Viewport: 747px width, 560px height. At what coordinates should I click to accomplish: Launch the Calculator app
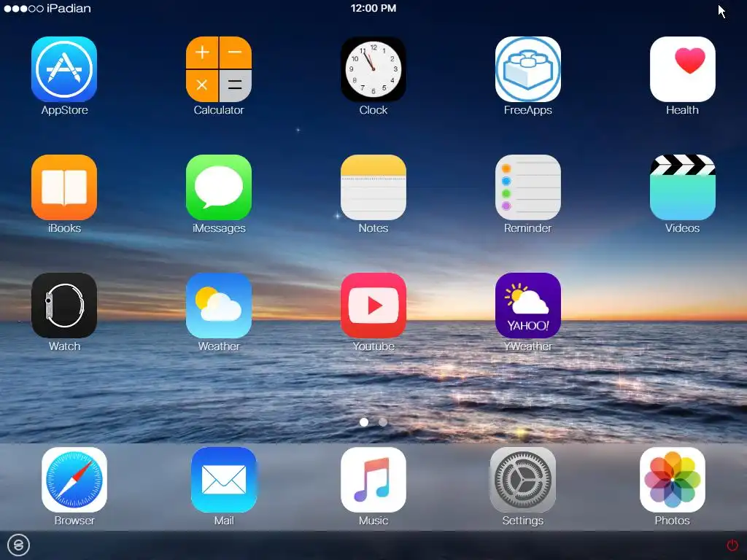point(219,69)
